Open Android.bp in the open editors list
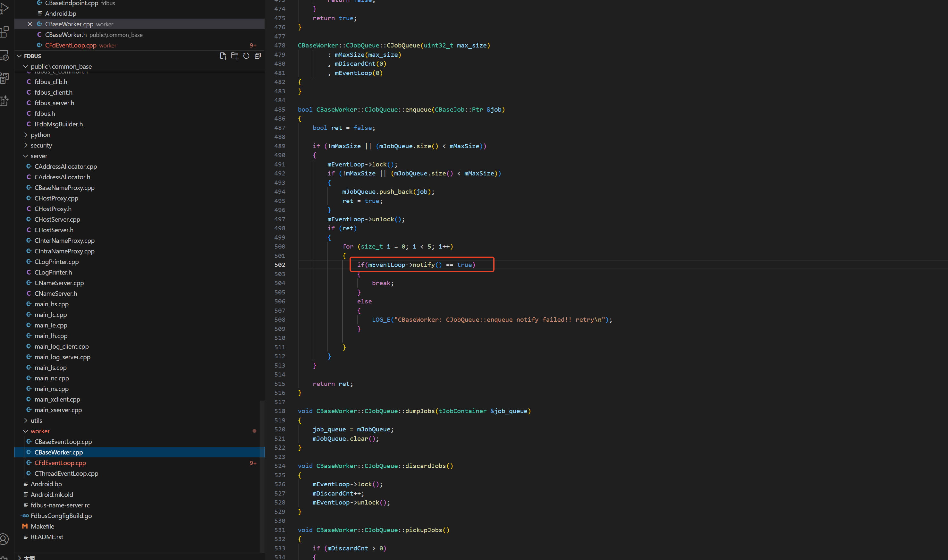Screen dimensions: 948x560 point(139,13)
